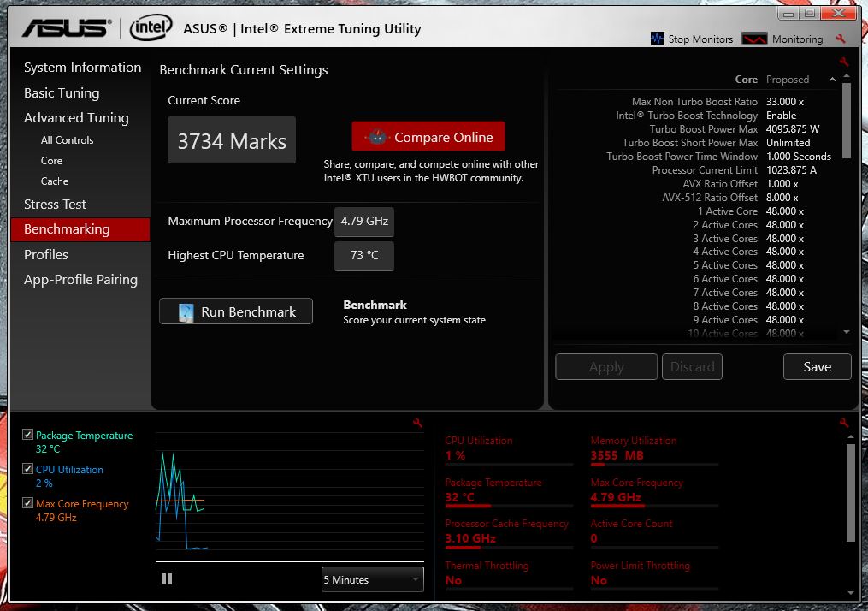The width and height of the screenshot is (868, 611).
Task: Pause the monitoring graph
Action: coord(167,578)
